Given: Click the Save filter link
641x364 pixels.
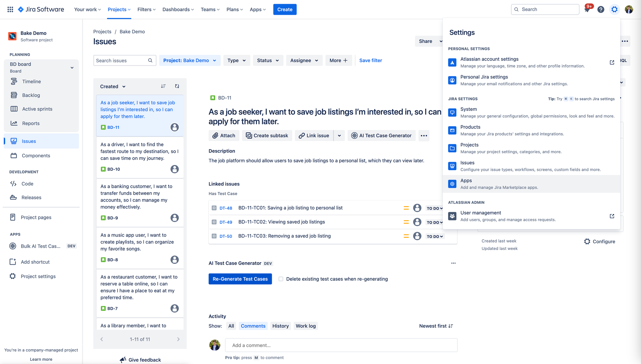Looking at the screenshot, I should coord(370,60).
